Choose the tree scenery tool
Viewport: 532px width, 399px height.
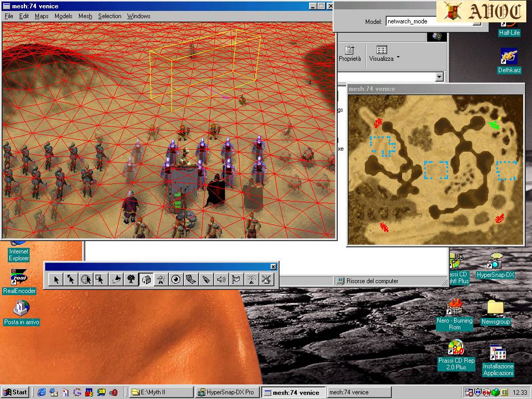pyautogui.click(x=131, y=279)
